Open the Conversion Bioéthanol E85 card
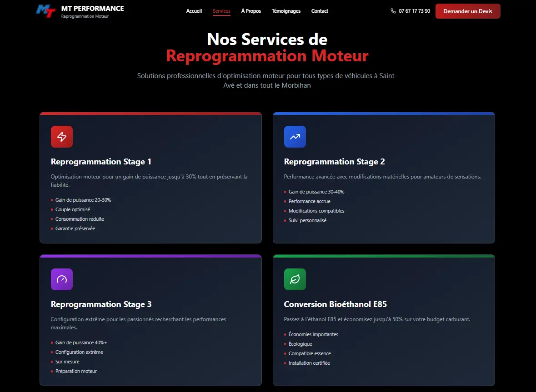This screenshot has width=536, height=392. tap(384, 320)
